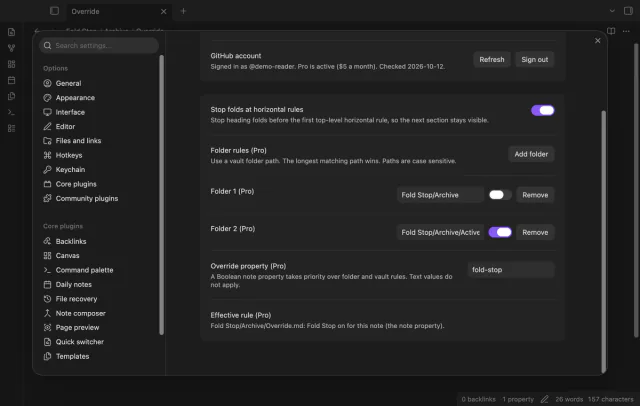
Task: Click settings sidebar scrollbar
Action: (161, 195)
